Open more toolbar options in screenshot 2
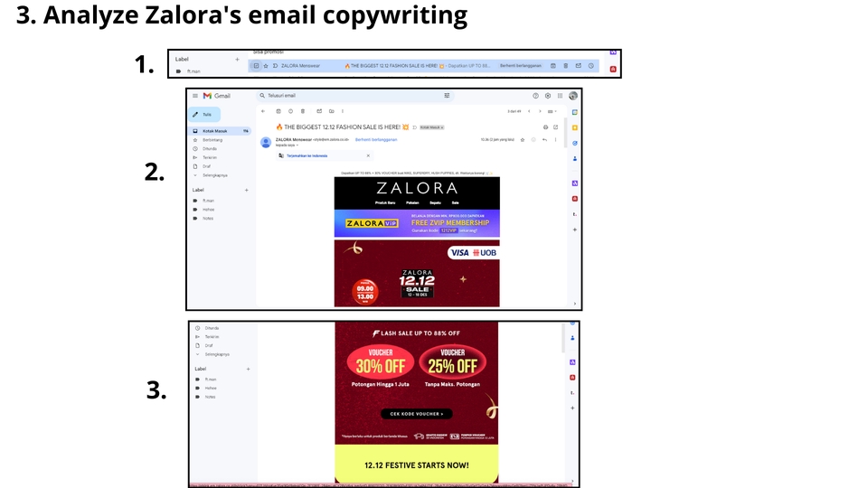 (343, 111)
